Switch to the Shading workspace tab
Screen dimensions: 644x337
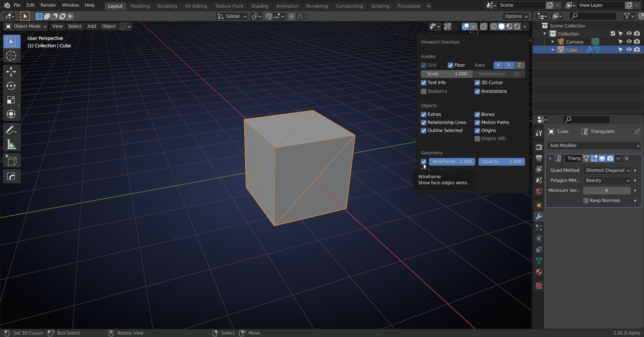coord(260,6)
